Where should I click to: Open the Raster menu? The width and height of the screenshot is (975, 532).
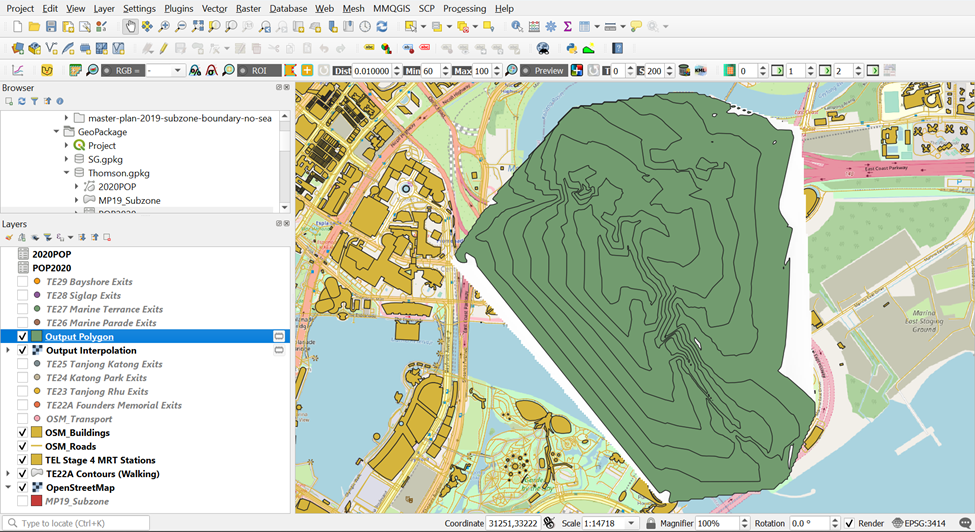pos(248,8)
